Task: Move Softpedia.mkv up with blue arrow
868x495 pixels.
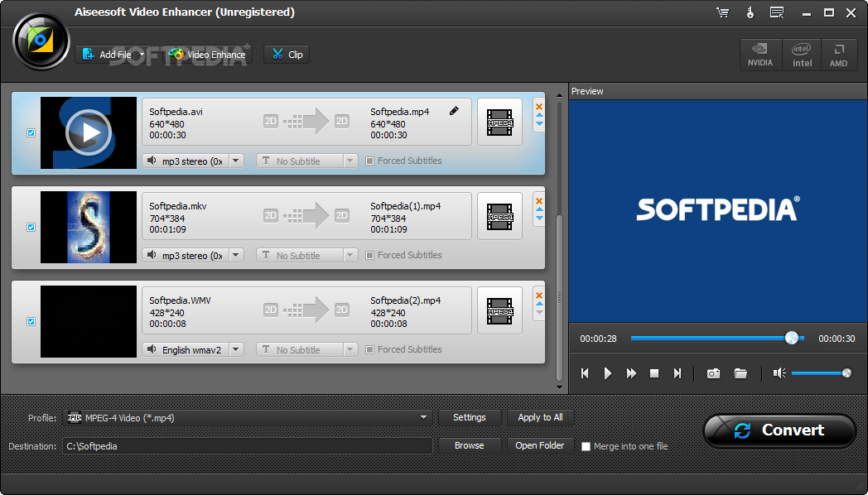Action: (x=539, y=209)
